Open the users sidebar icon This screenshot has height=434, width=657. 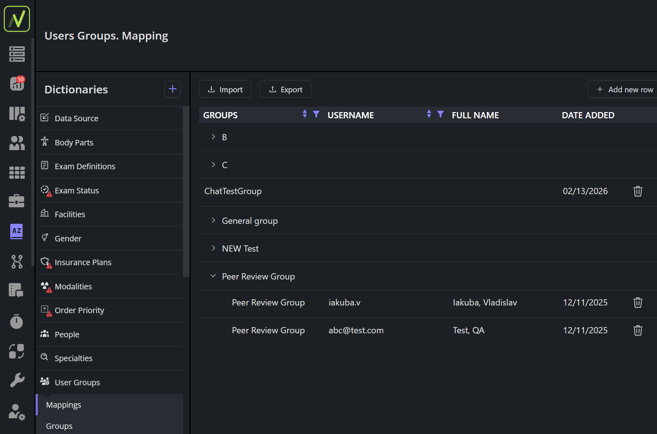(x=17, y=143)
